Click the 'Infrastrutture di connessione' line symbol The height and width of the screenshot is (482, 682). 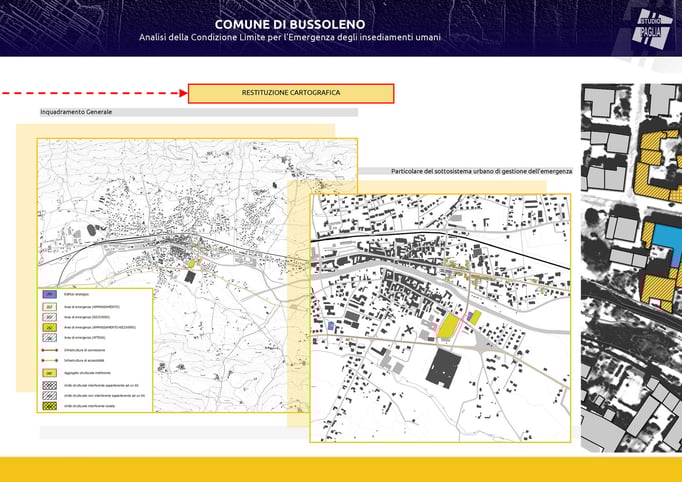coord(50,350)
